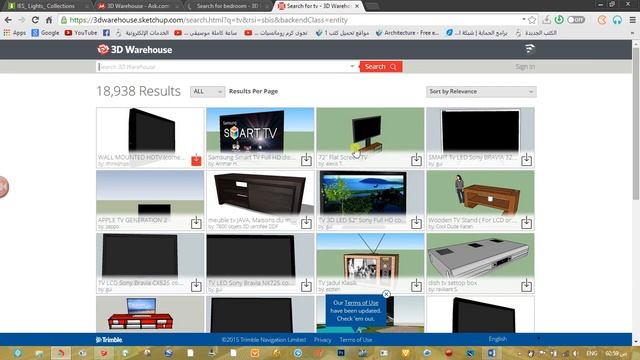Go back in browser history
The height and width of the screenshot is (360, 640).
8,20
